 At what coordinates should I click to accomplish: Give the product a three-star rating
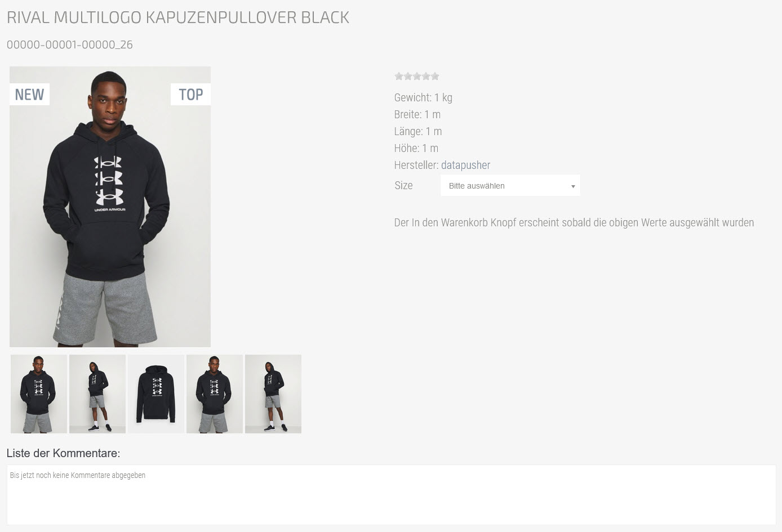coord(417,76)
